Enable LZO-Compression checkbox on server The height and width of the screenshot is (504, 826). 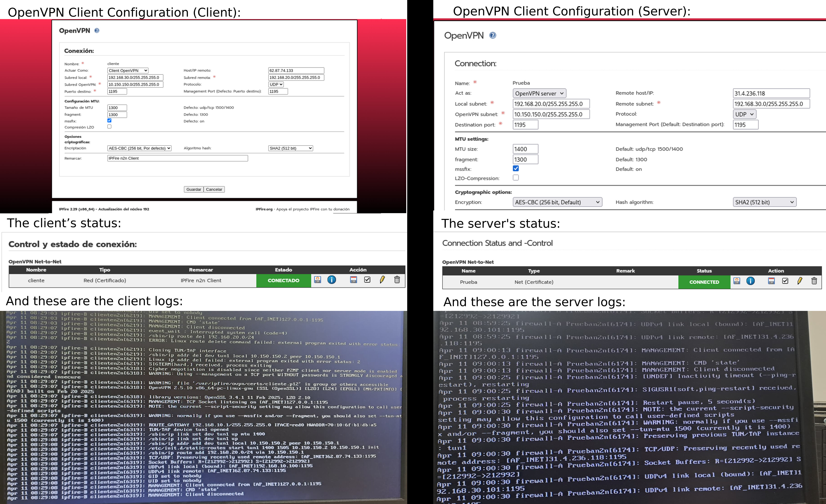click(x=516, y=178)
